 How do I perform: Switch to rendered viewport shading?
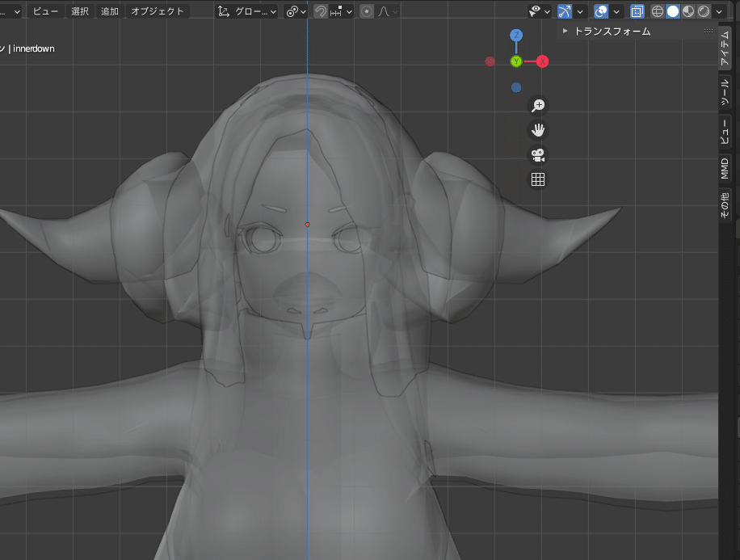pyautogui.click(x=704, y=11)
